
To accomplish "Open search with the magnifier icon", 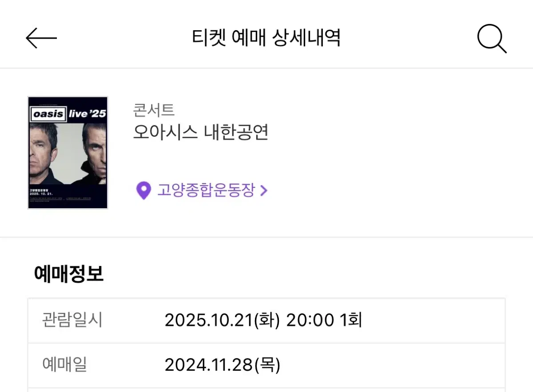I will (x=492, y=39).
